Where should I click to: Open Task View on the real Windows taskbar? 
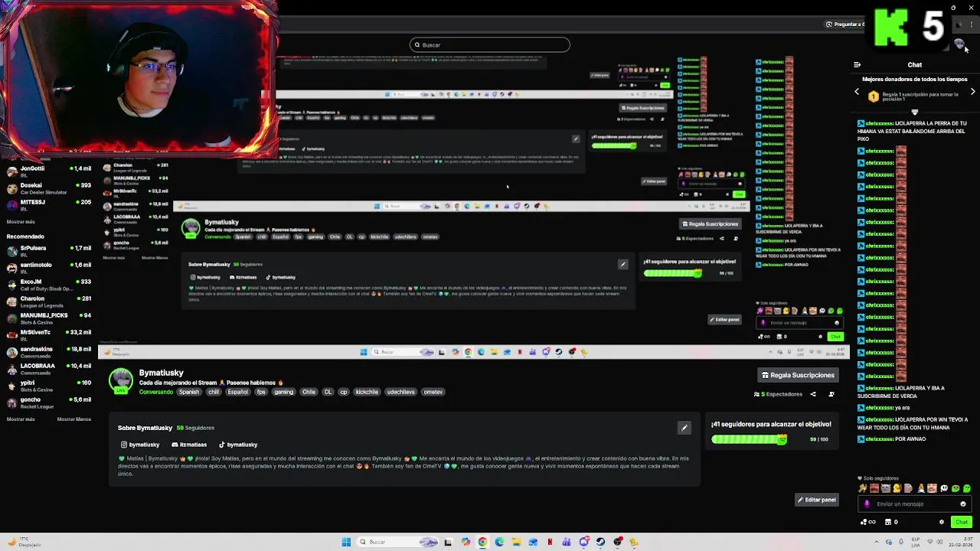(448, 542)
